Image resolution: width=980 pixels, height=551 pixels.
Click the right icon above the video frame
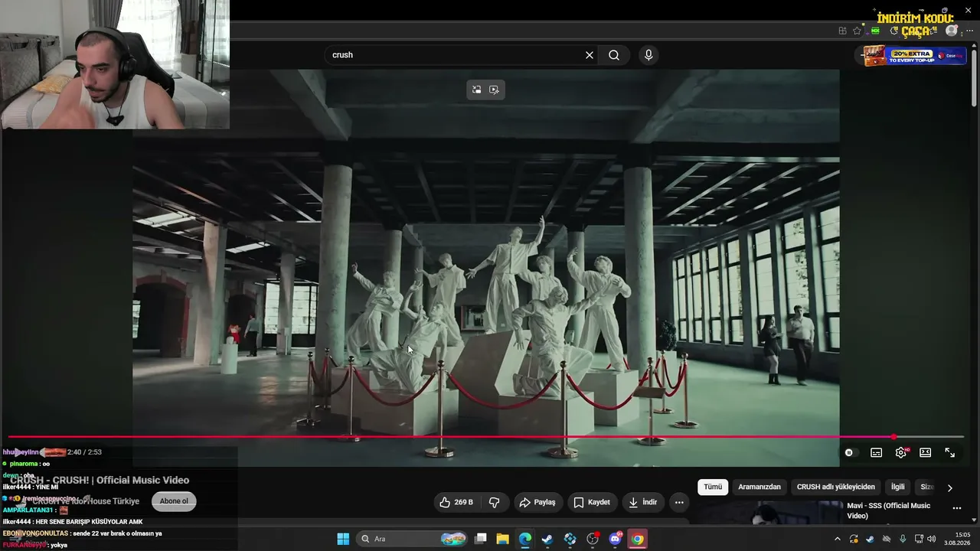[494, 90]
